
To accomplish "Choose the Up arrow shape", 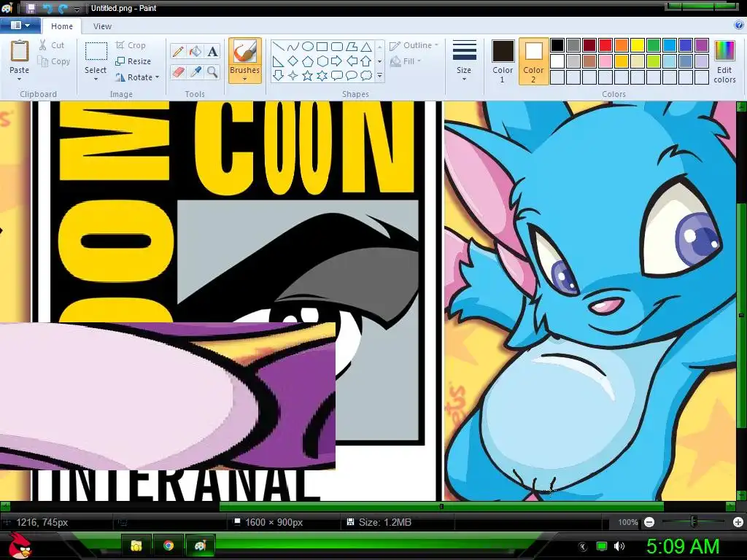I will (x=366, y=61).
